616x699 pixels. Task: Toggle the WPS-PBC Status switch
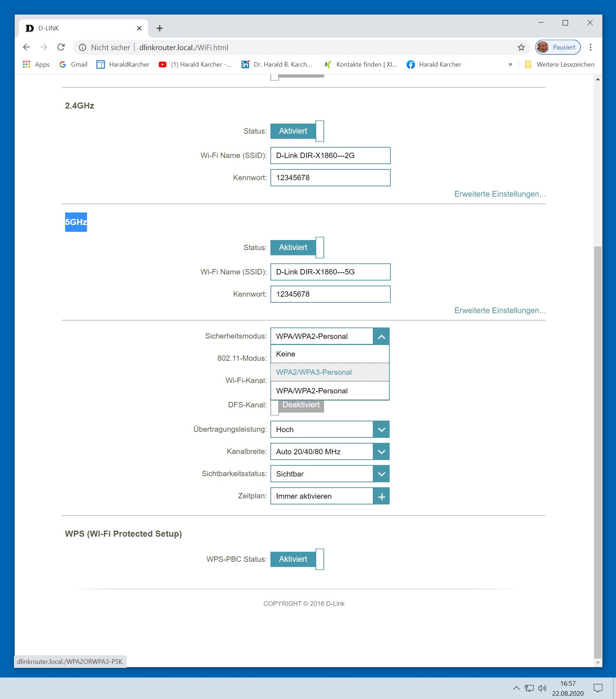coord(297,559)
